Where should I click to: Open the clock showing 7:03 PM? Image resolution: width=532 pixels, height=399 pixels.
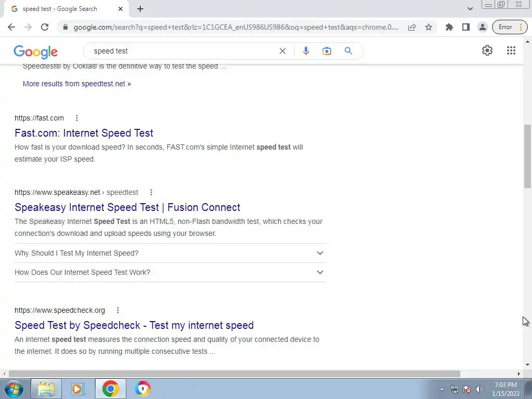506,389
